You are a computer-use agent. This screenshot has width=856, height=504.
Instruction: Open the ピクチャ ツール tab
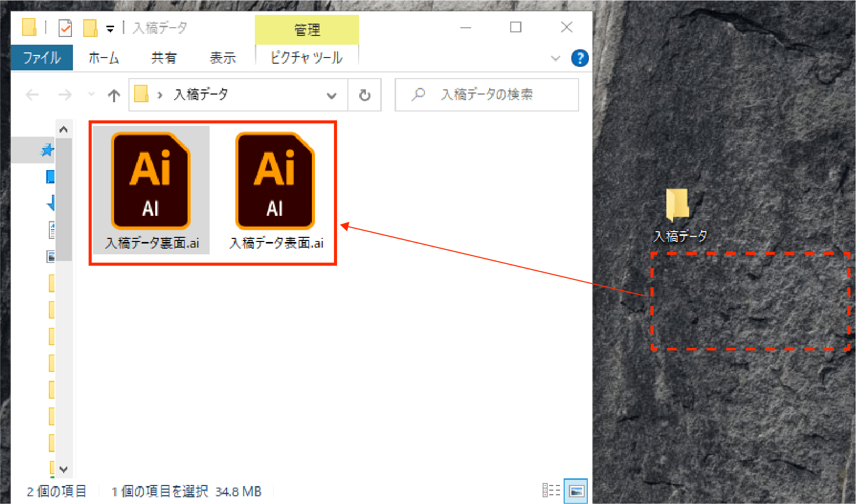307,58
